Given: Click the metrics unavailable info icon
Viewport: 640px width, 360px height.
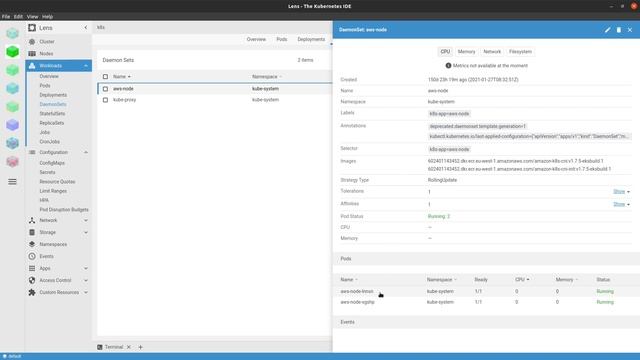Looking at the screenshot, I should point(448,66).
